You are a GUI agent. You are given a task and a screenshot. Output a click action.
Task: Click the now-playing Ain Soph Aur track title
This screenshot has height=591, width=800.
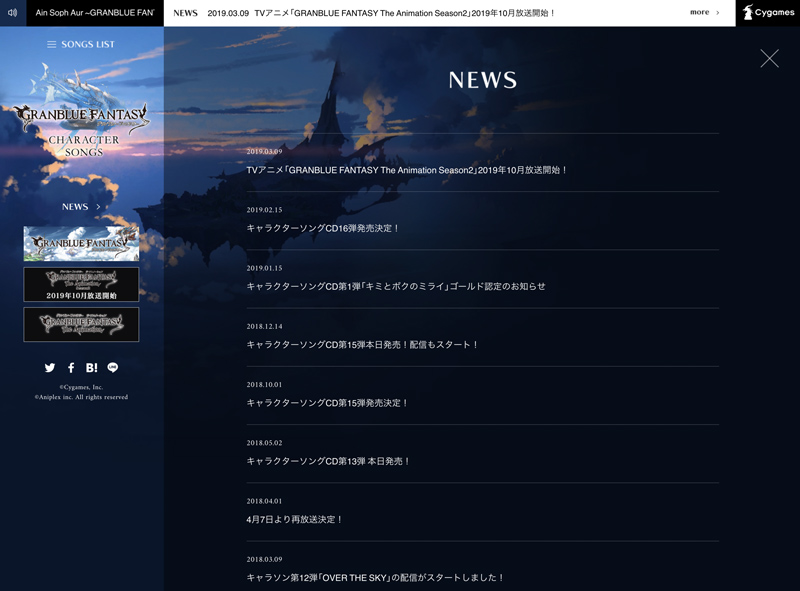tap(95, 13)
